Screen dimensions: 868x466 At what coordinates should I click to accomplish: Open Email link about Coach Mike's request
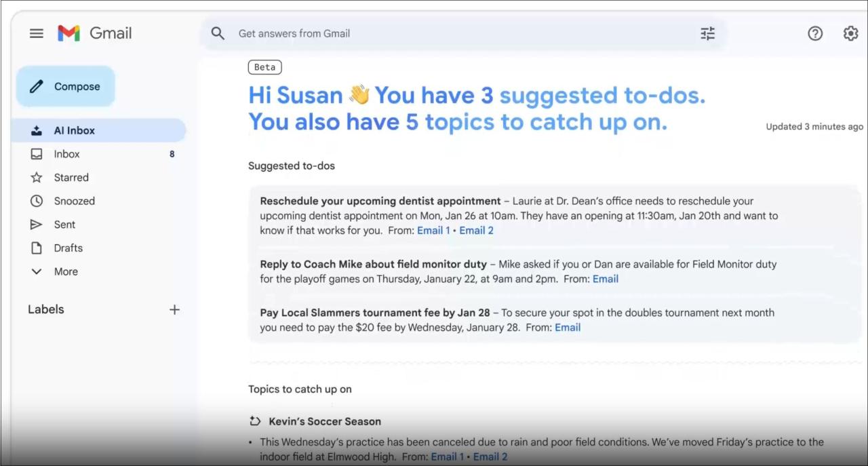(x=605, y=279)
